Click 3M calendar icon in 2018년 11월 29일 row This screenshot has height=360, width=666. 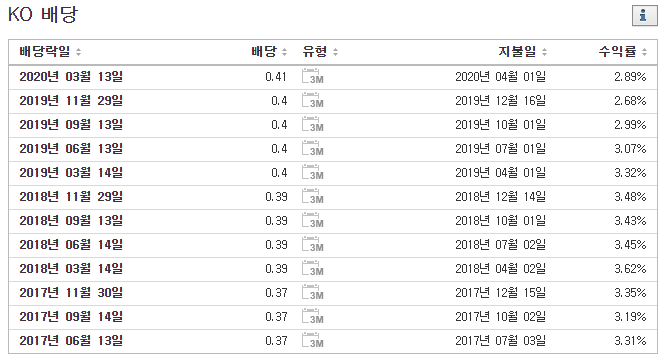coord(313,197)
